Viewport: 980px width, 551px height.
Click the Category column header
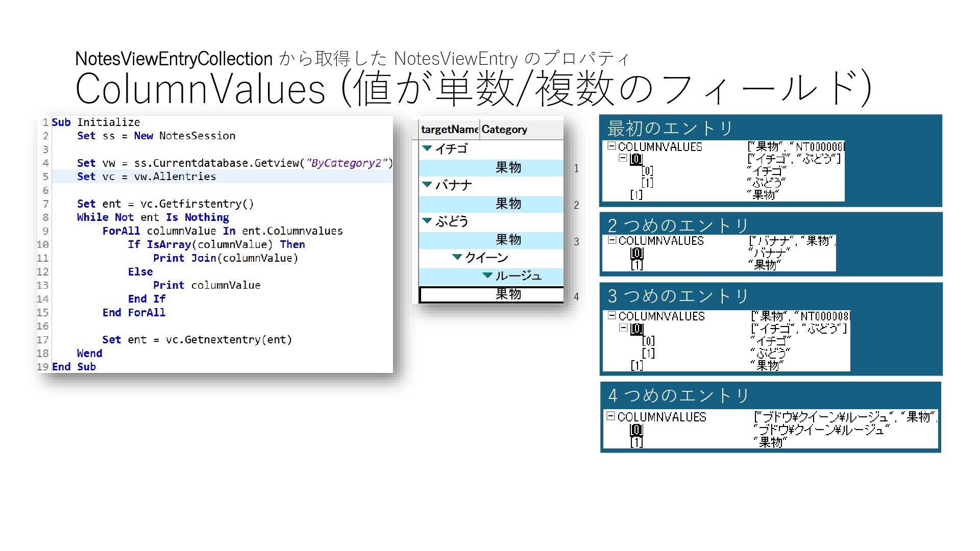(504, 130)
